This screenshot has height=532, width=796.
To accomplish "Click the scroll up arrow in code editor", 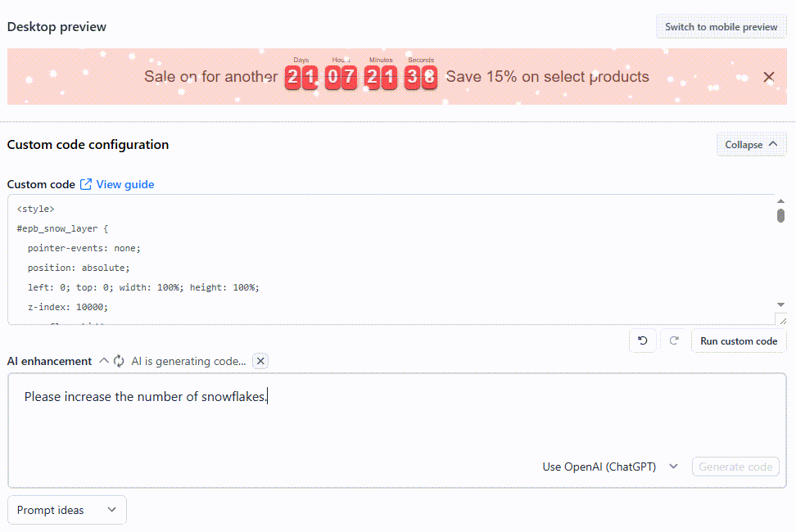I will pos(780,201).
